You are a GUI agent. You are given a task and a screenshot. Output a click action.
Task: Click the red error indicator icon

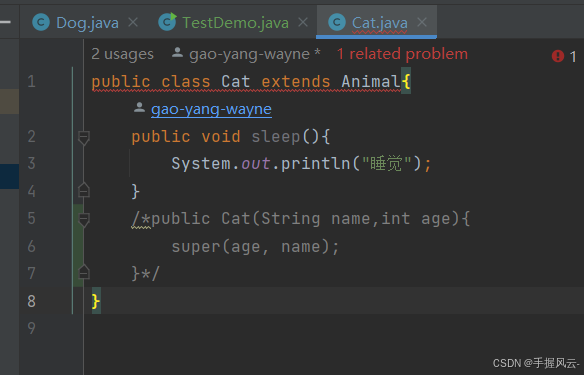click(x=558, y=56)
